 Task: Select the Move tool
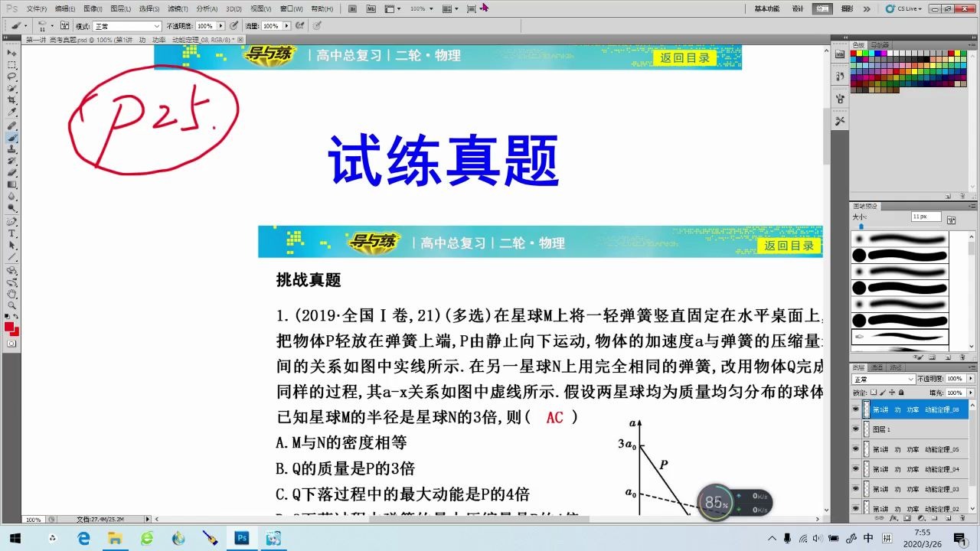[11, 53]
